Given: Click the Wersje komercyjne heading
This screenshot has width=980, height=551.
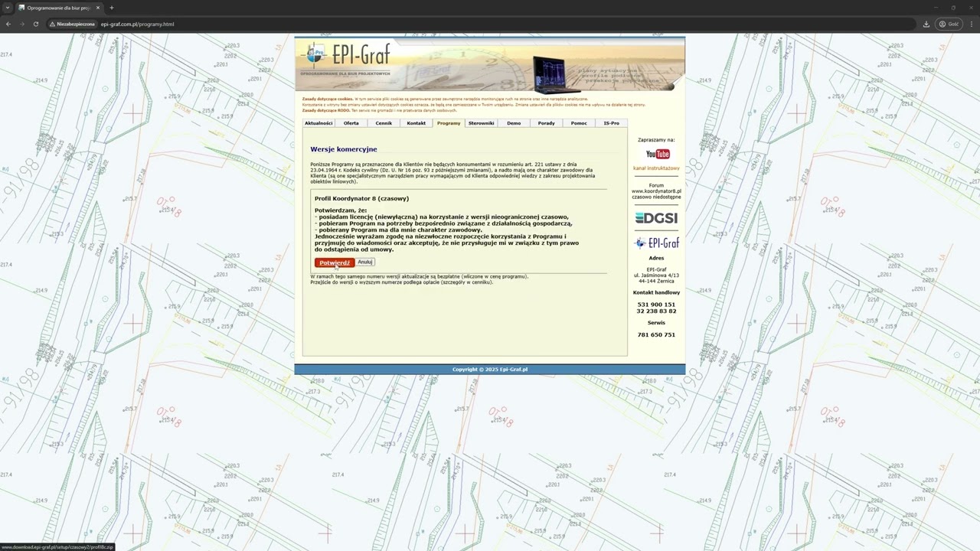Looking at the screenshot, I should point(344,149).
